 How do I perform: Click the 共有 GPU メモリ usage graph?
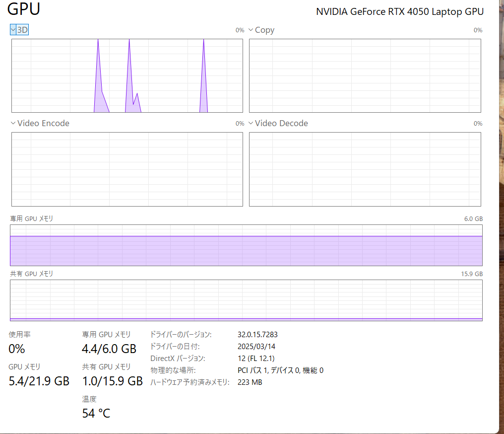246,300
